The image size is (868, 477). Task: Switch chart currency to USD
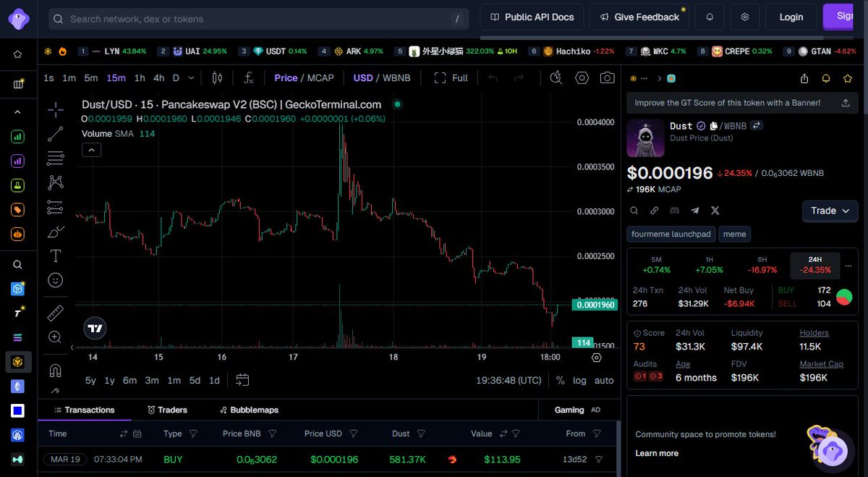click(363, 77)
